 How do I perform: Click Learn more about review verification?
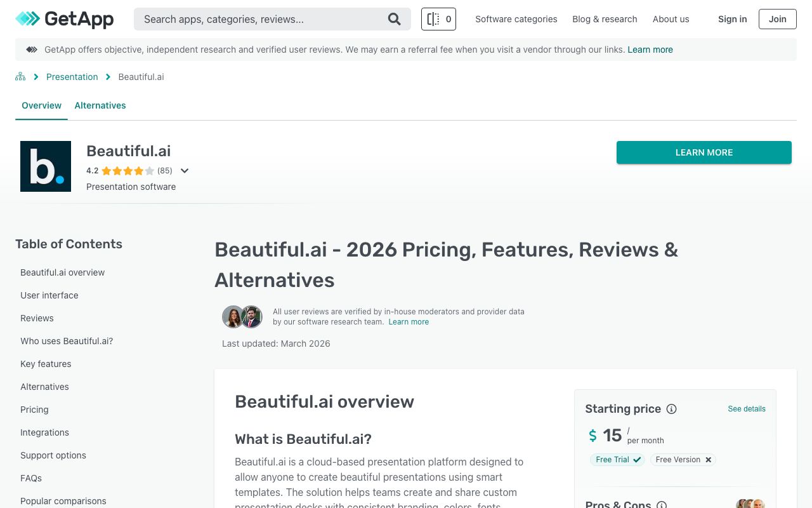point(409,322)
